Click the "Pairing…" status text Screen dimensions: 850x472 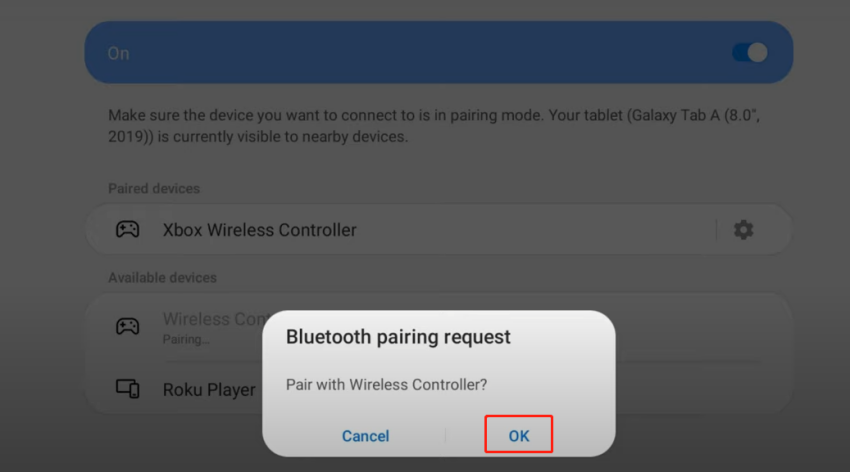(x=186, y=340)
